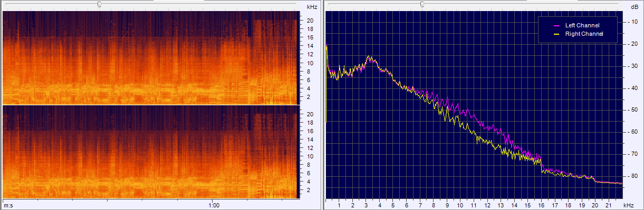Click the -80 dB label on spectrum axis
644x210 pixels.
click(x=631, y=176)
